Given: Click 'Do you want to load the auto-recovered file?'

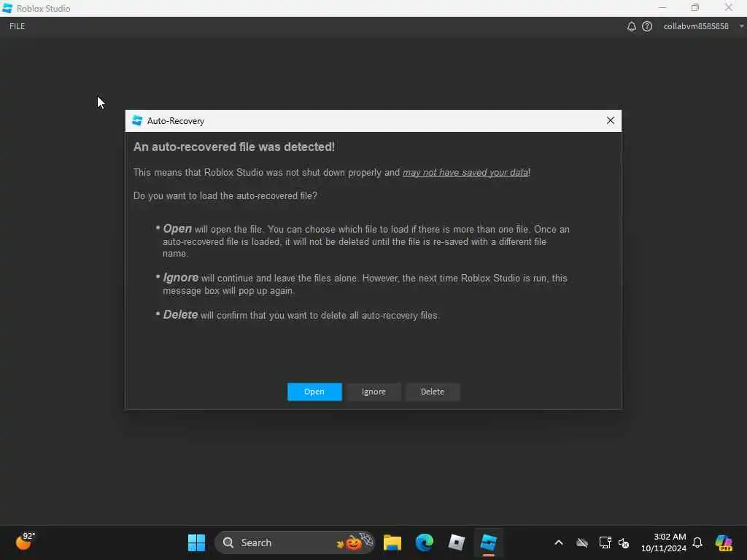Looking at the screenshot, I should pyautogui.click(x=225, y=195).
